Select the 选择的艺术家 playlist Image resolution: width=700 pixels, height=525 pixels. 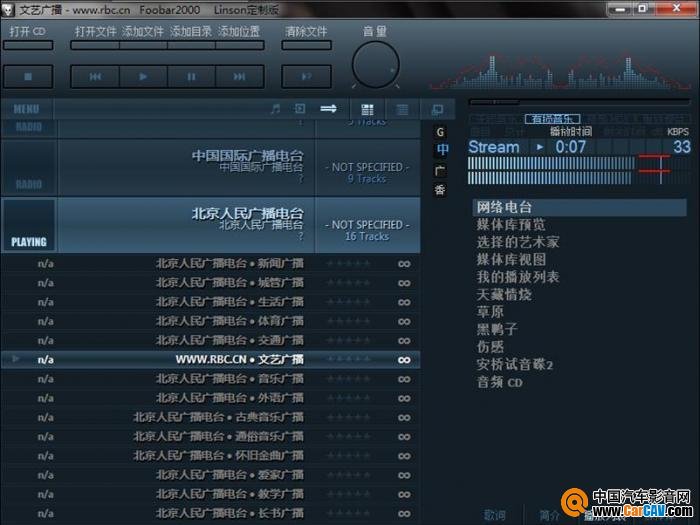pyautogui.click(x=517, y=242)
